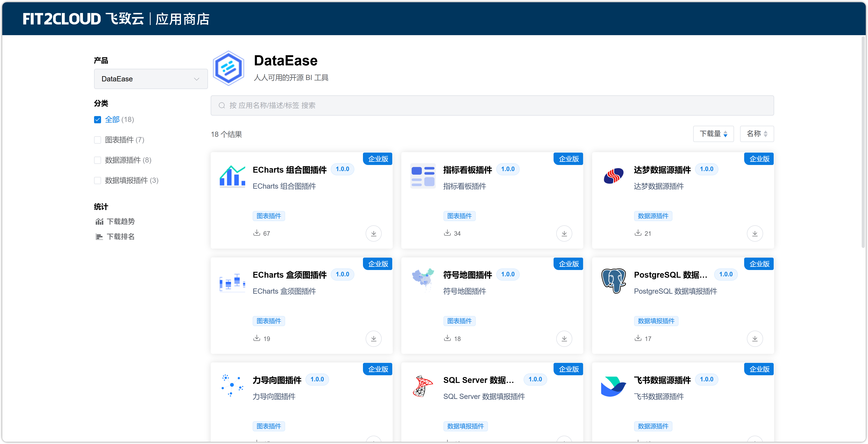This screenshot has height=444, width=868.
Task: Click the ECharts 组合图插件 chart icon
Action: tap(232, 176)
